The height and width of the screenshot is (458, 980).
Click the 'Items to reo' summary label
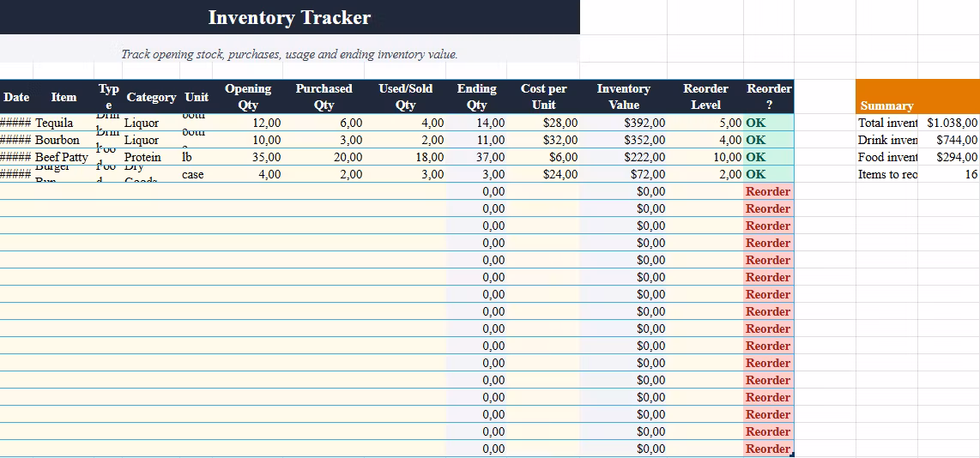pos(886,174)
